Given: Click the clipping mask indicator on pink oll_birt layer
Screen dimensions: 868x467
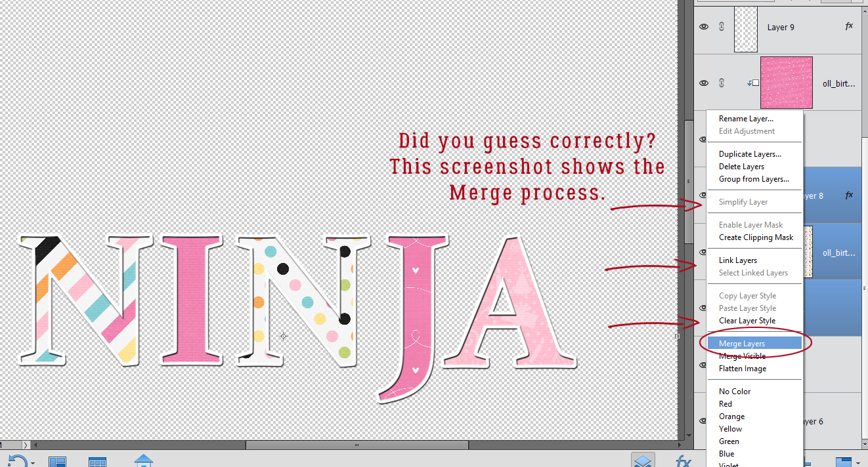Looking at the screenshot, I should coord(753,83).
